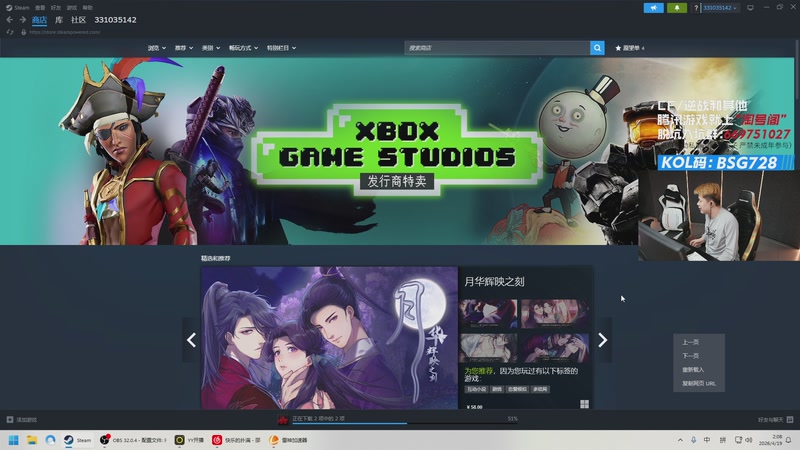This screenshot has width=800, height=450.
Task: Open the YY开播 app from taskbar
Action: pyautogui.click(x=189, y=440)
